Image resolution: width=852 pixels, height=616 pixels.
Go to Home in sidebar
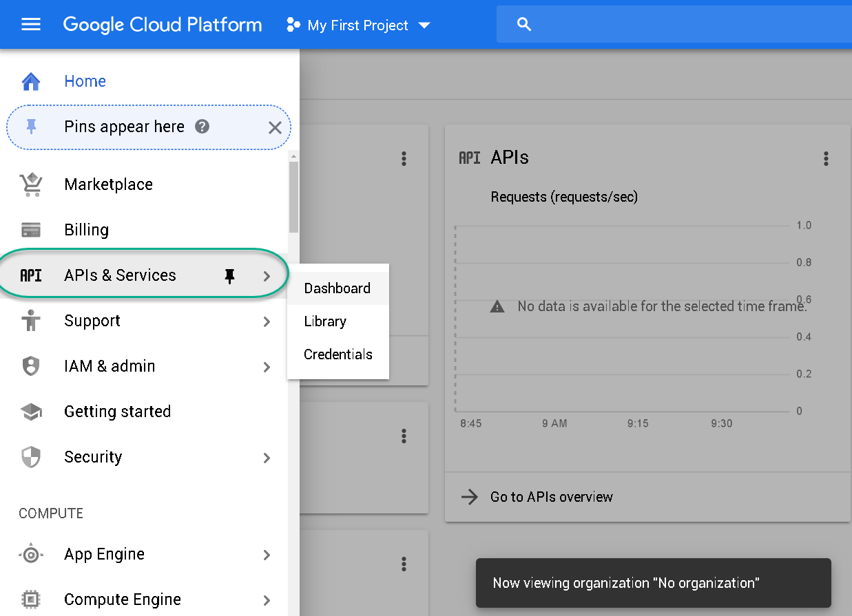coord(85,81)
